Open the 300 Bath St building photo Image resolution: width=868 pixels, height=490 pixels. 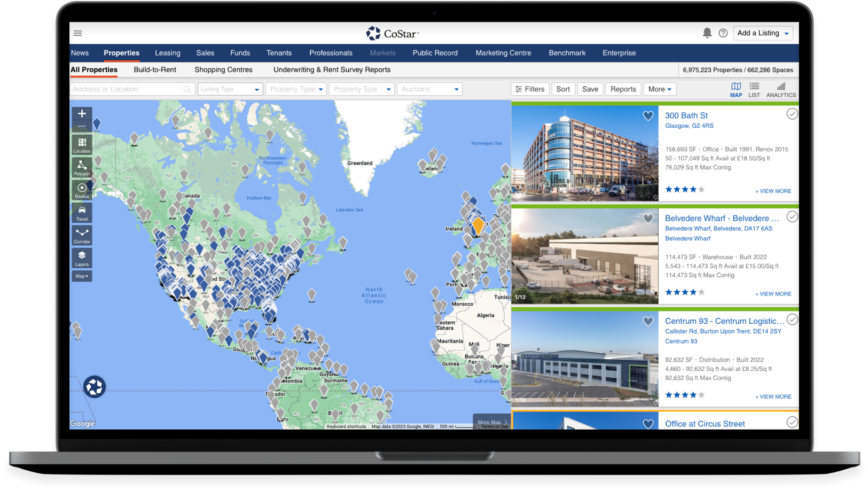[x=585, y=153]
